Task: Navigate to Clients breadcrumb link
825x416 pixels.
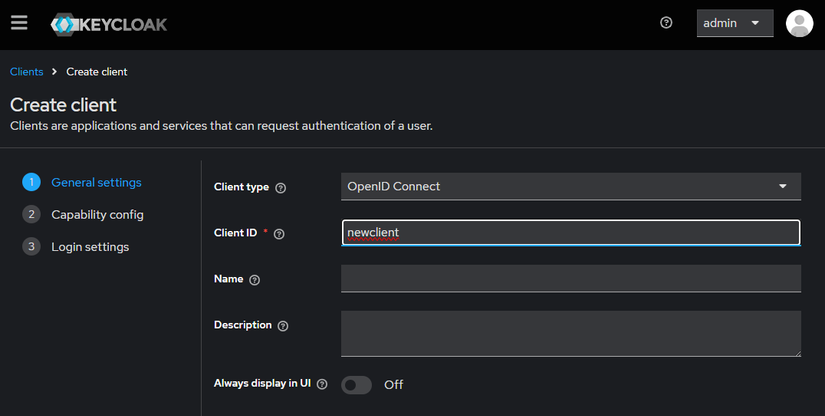Action: 26,72
